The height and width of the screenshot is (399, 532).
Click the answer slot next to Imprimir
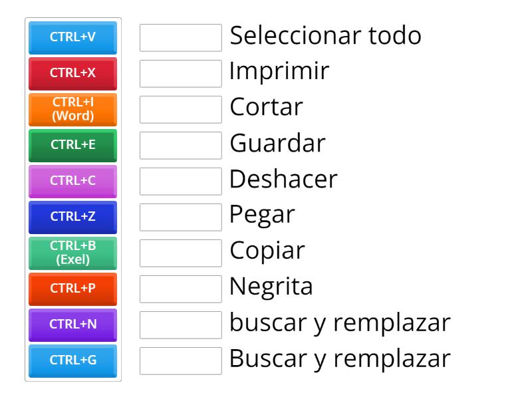pos(180,74)
